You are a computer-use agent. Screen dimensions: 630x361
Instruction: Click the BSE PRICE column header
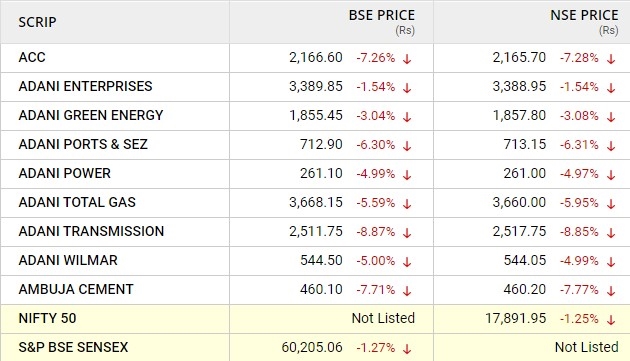pos(381,15)
